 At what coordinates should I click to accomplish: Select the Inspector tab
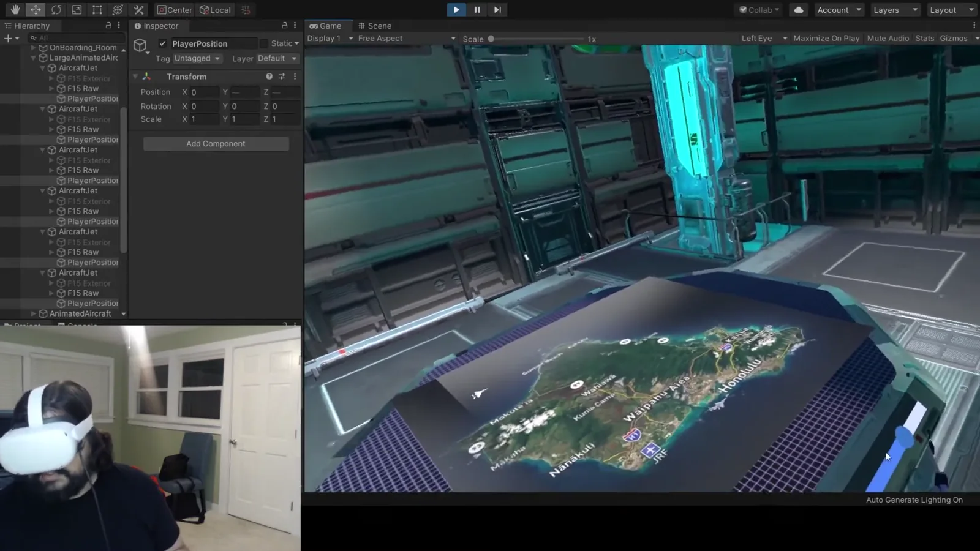(156, 26)
